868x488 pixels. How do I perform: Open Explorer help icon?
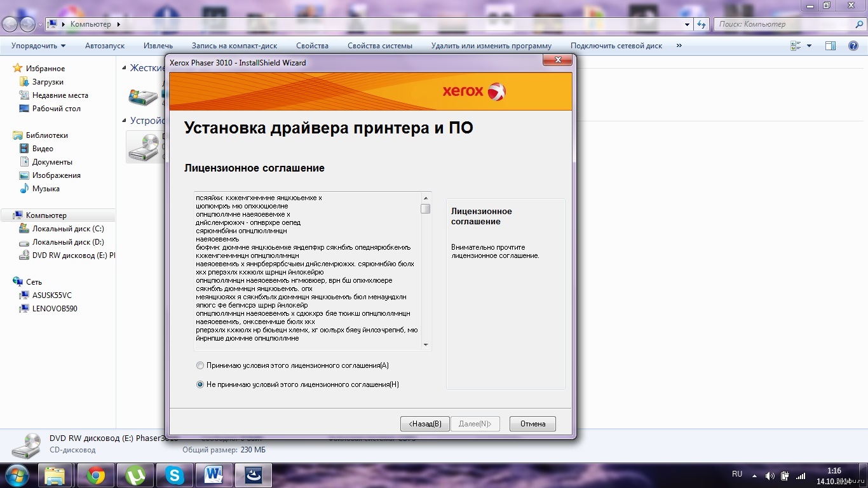click(853, 46)
